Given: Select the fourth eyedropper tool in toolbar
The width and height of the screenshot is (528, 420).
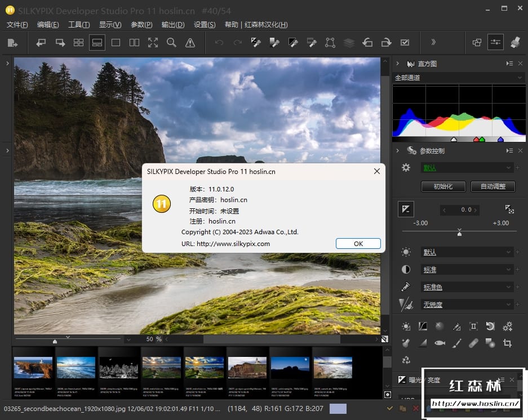Looking at the screenshot, I should 312,43.
